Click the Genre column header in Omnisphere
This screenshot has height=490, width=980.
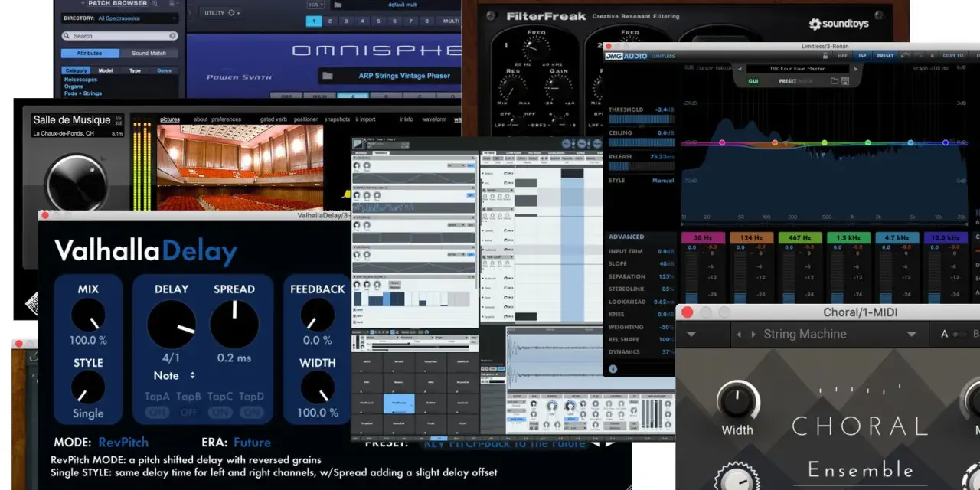[x=164, y=70]
